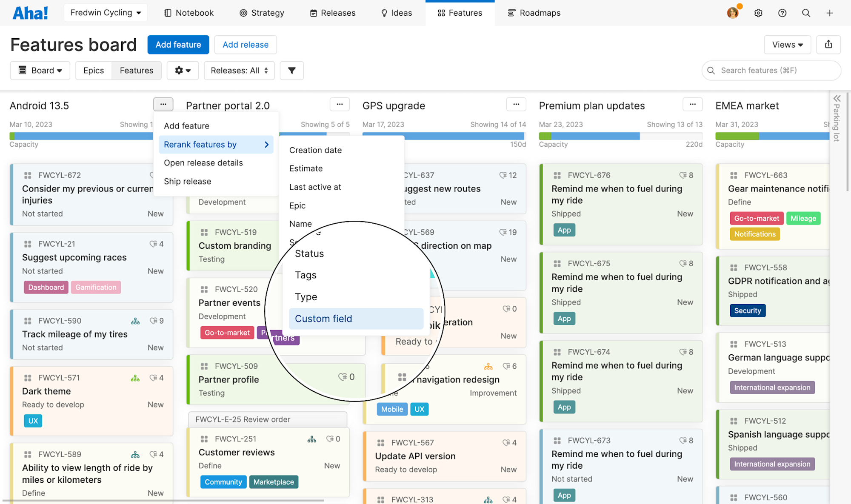This screenshot has width=851, height=504.
Task: Choose Ship release from the context menu
Action: pos(187,181)
